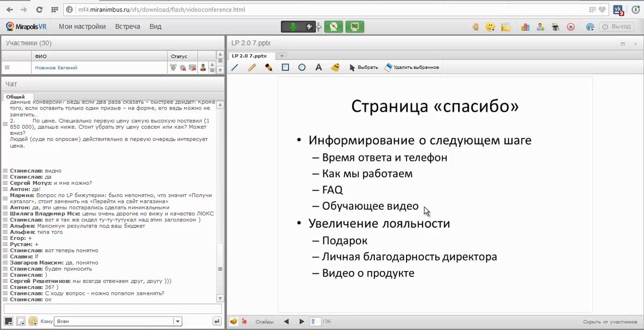Image resolution: width=644 pixels, height=330 pixels.
Task: Open the Встреча menu
Action: pos(127,26)
